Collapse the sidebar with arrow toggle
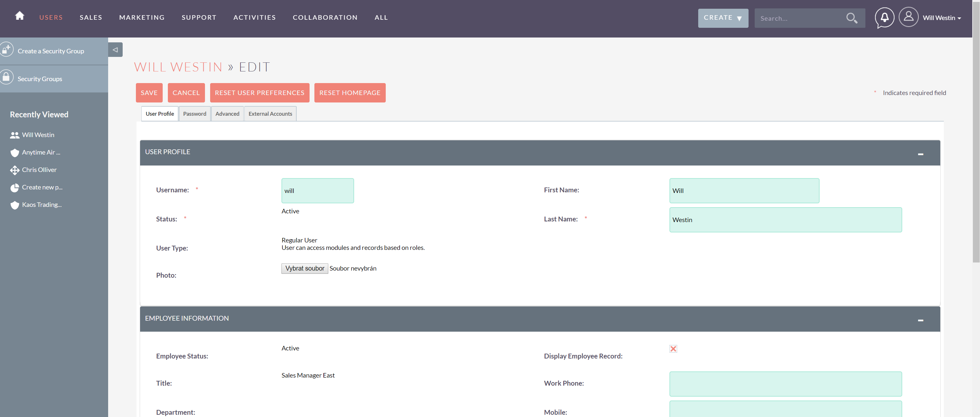The image size is (980, 417). (115, 50)
